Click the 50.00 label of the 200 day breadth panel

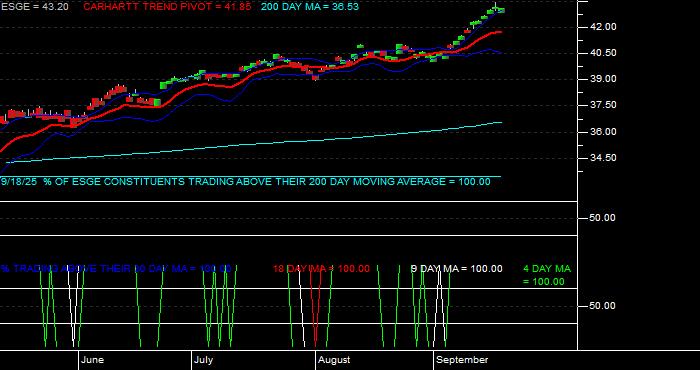[x=603, y=218]
